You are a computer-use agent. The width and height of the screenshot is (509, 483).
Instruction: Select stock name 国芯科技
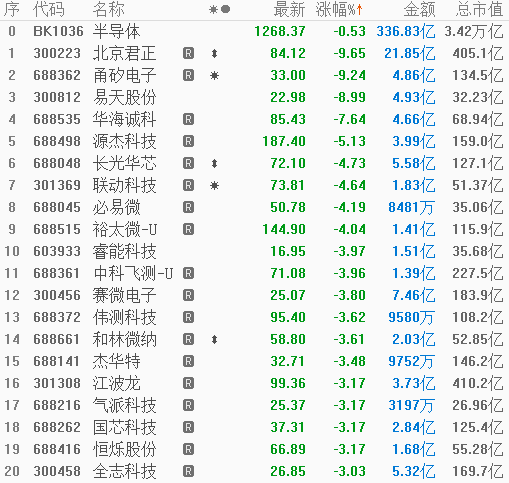(x=124, y=427)
